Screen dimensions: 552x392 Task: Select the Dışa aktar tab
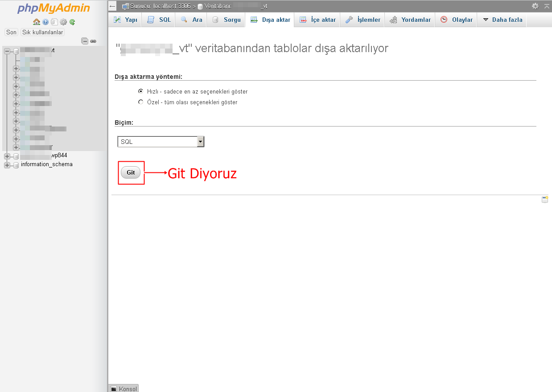point(270,20)
